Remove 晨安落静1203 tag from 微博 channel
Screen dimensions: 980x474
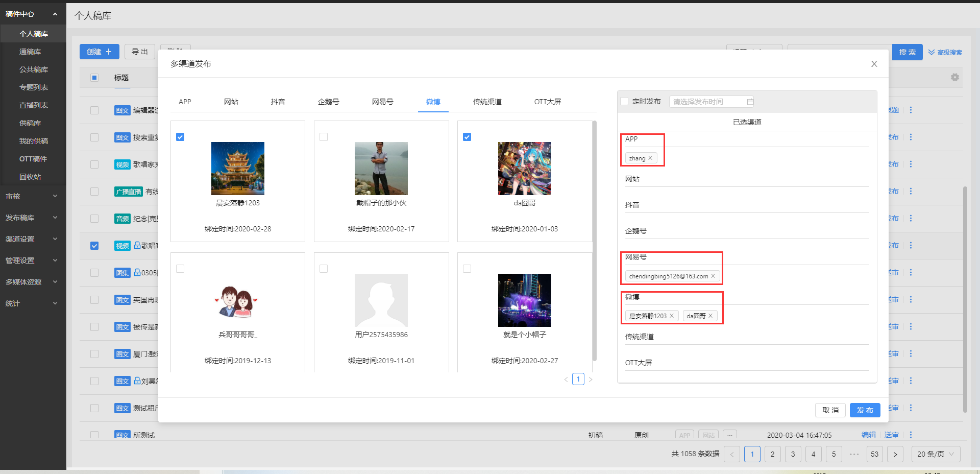[x=672, y=316]
